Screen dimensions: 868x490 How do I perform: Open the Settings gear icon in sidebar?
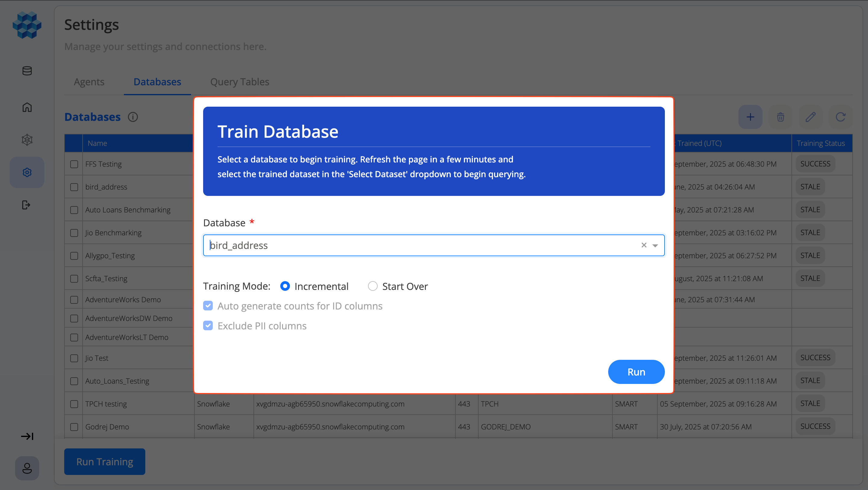coord(27,172)
